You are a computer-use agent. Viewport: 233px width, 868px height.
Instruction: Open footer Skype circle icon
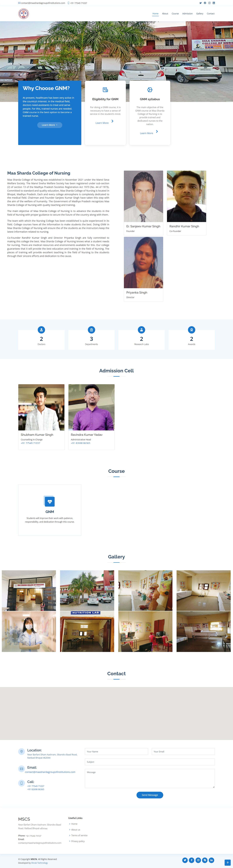205,860
